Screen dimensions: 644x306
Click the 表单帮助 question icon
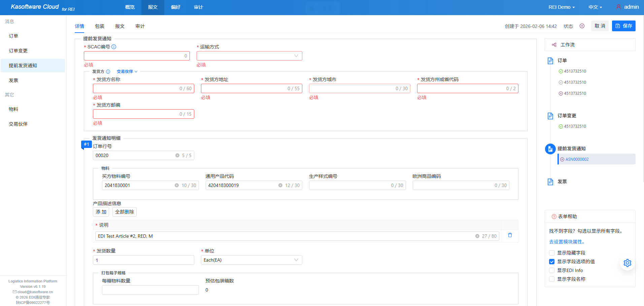pyautogui.click(x=554, y=217)
